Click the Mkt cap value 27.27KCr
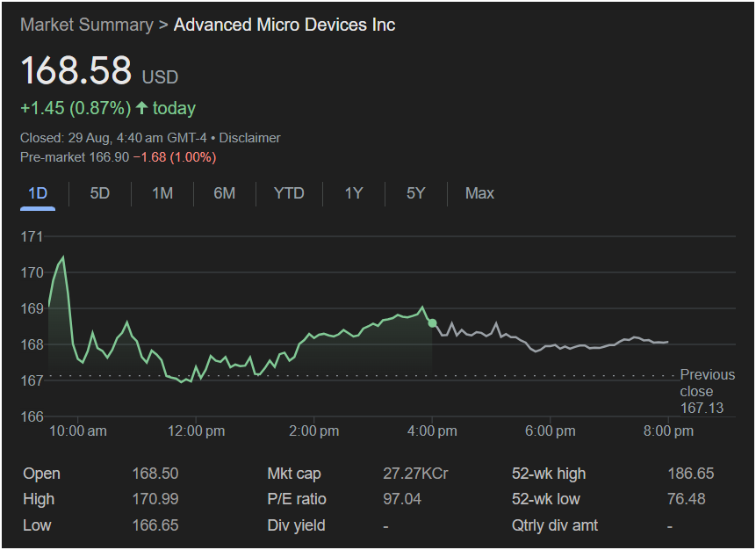Screen dimensions: 756x550 point(415,474)
